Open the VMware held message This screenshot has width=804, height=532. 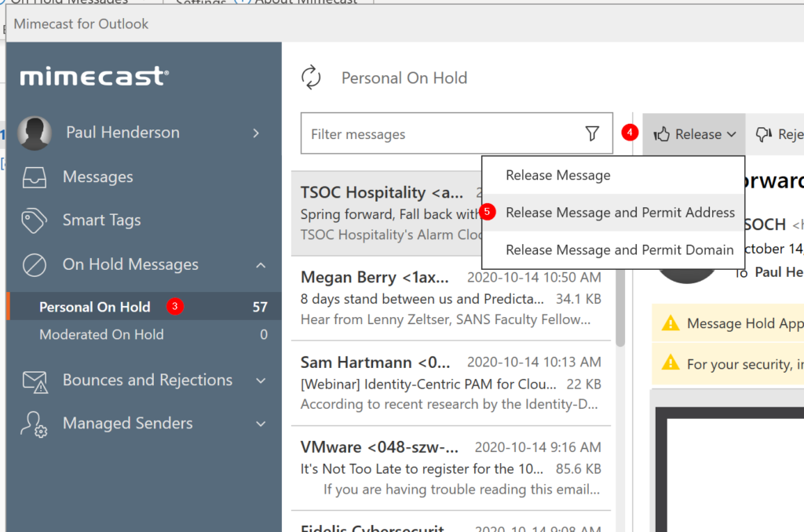[451, 468]
